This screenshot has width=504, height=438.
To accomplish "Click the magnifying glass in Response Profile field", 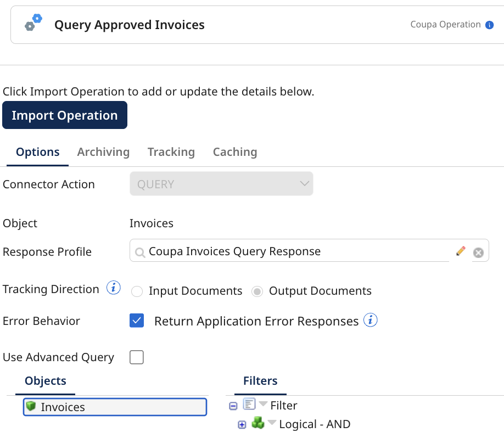I will [140, 251].
